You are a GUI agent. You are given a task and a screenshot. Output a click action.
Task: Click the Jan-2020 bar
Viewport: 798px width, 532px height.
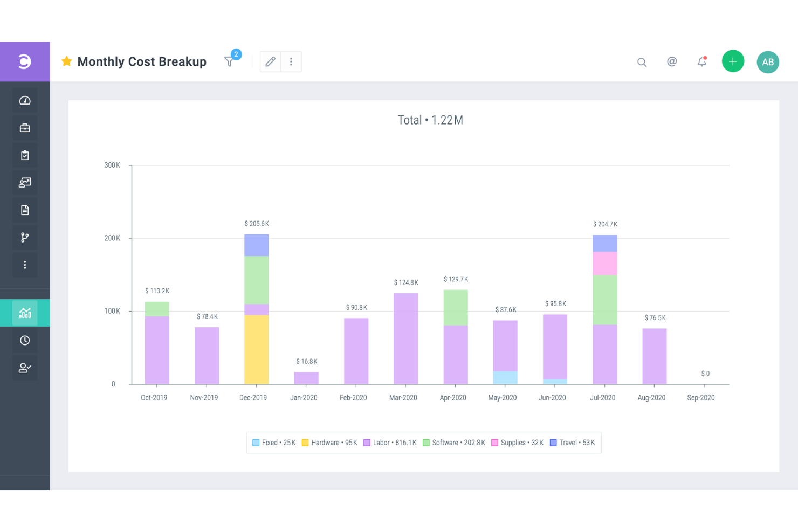coord(306,378)
